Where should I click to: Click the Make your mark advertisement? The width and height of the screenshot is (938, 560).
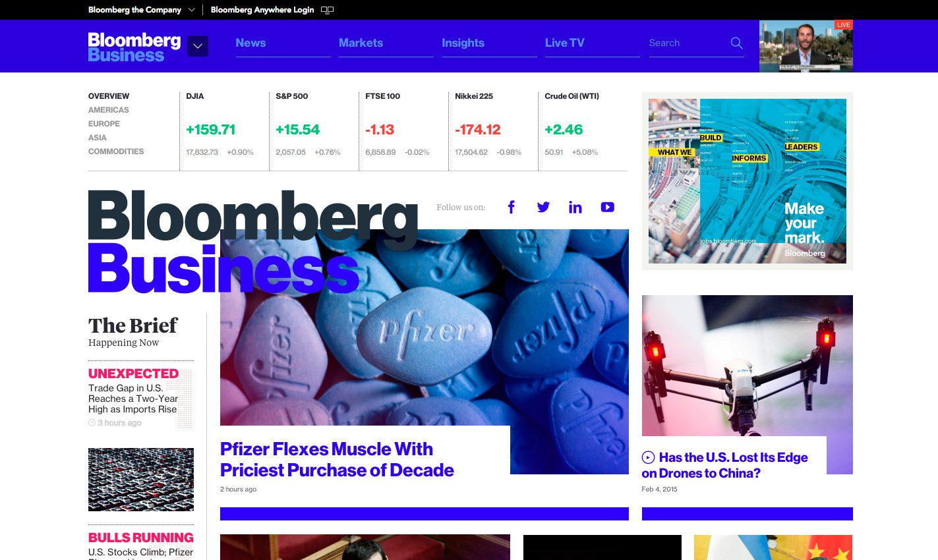[747, 181]
